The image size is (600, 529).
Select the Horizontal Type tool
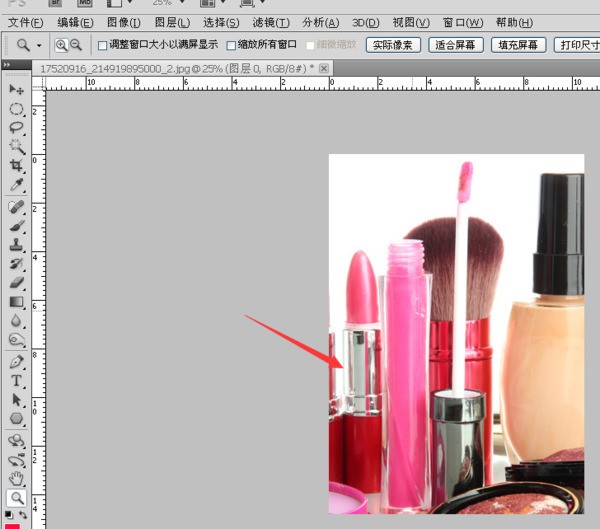click(x=17, y=381)
